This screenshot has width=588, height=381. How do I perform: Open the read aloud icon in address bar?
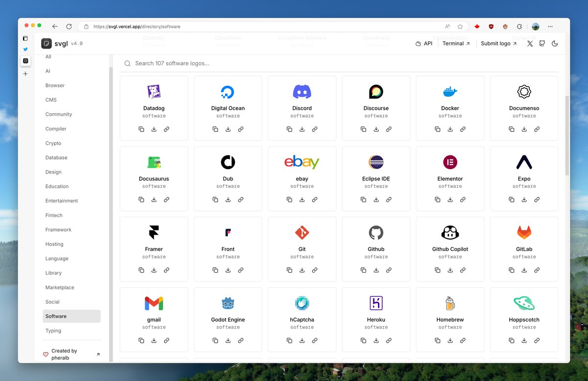[x=447, y=26]
